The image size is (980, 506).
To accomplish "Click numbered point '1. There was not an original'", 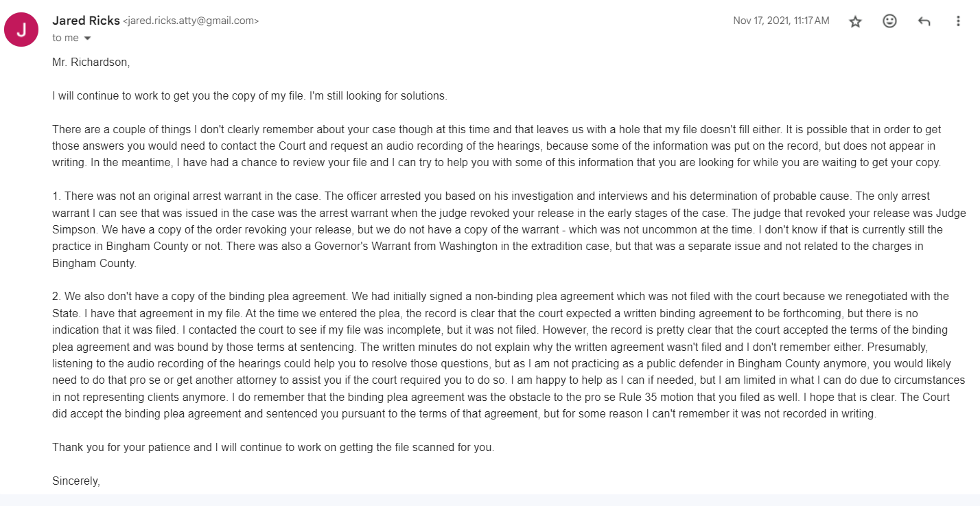I will point(509,230).
